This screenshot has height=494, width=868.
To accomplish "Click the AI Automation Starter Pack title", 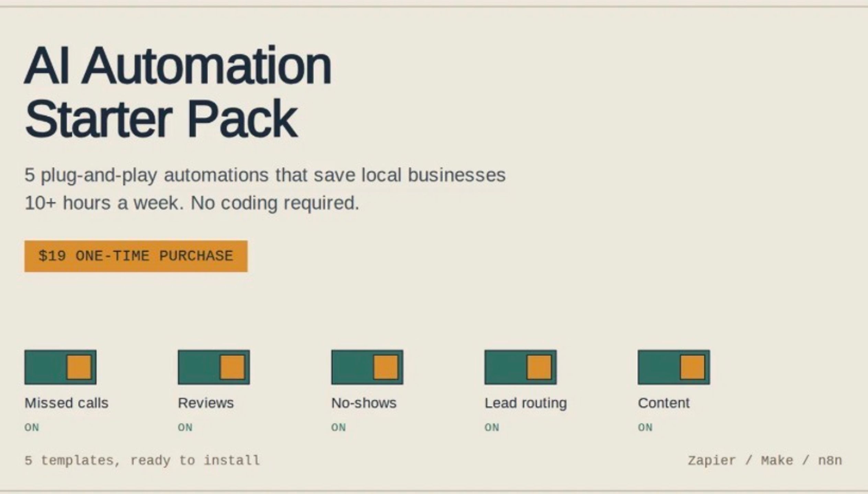I will point(178,92).
